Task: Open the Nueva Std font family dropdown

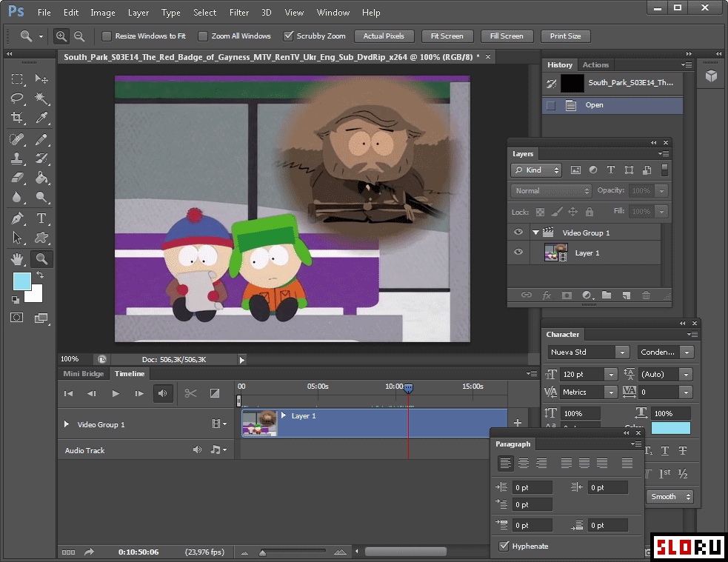Action: coord(622,352)
